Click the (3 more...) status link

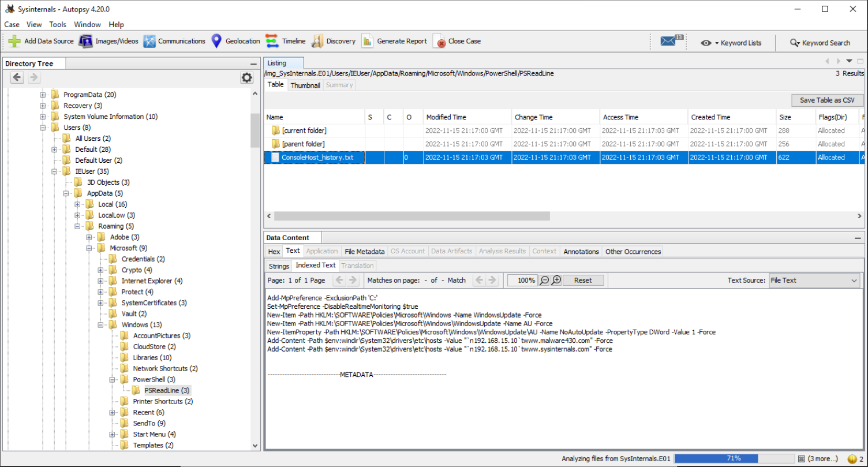tap(822, 459)
